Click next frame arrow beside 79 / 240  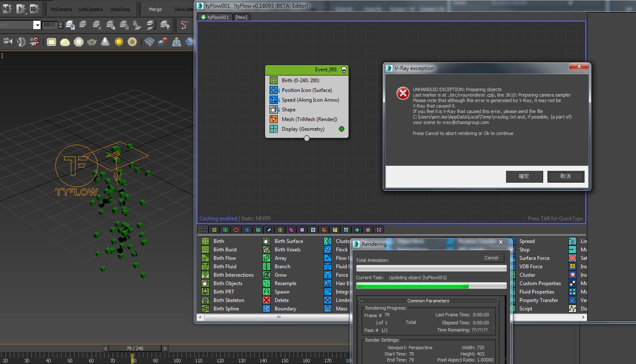click(165, 348)
